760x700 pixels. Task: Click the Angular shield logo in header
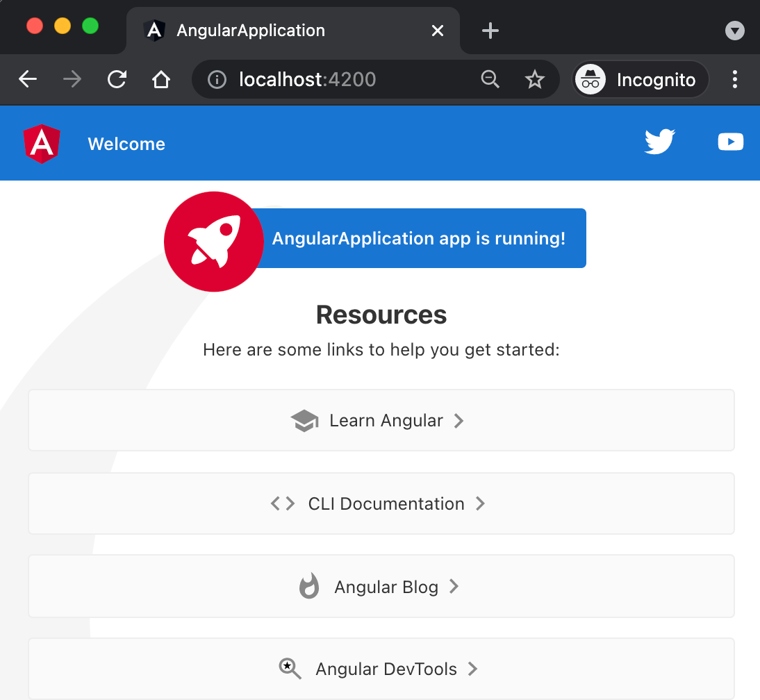[x=42, y=144]
